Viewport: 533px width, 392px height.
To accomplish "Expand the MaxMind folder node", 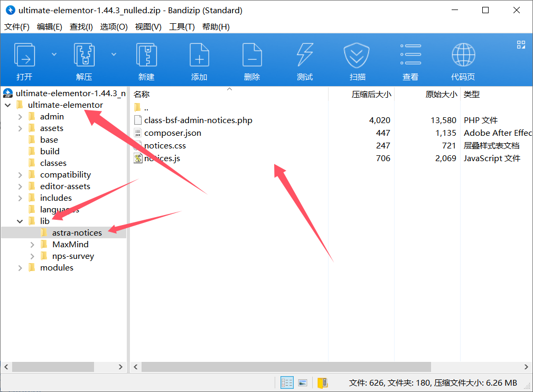I will (32, 245).
